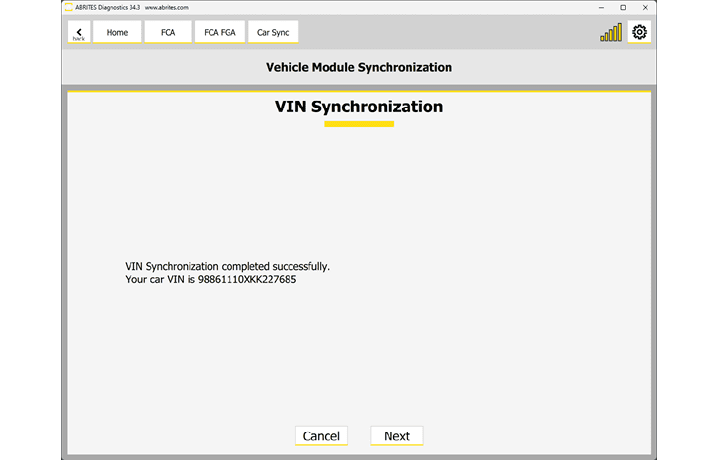The height and width of the screenshot is (460, 719).
Task: Switch to the Car Sync breadcrumb
Action: tap(272, 33)
